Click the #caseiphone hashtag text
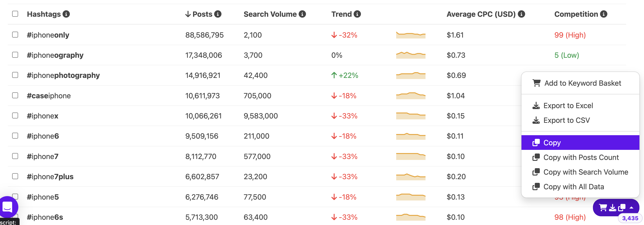Image resolution: width=644 pixels, height=225 pixels. 49,96
